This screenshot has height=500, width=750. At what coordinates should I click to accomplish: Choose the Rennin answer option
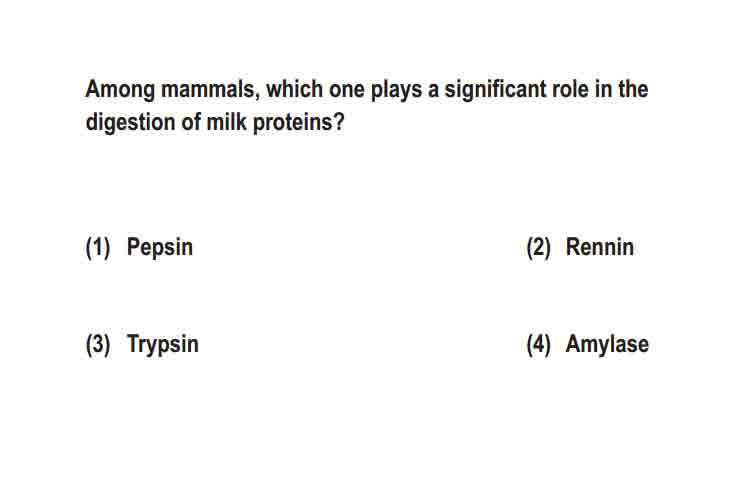click(x=600, y=247)
